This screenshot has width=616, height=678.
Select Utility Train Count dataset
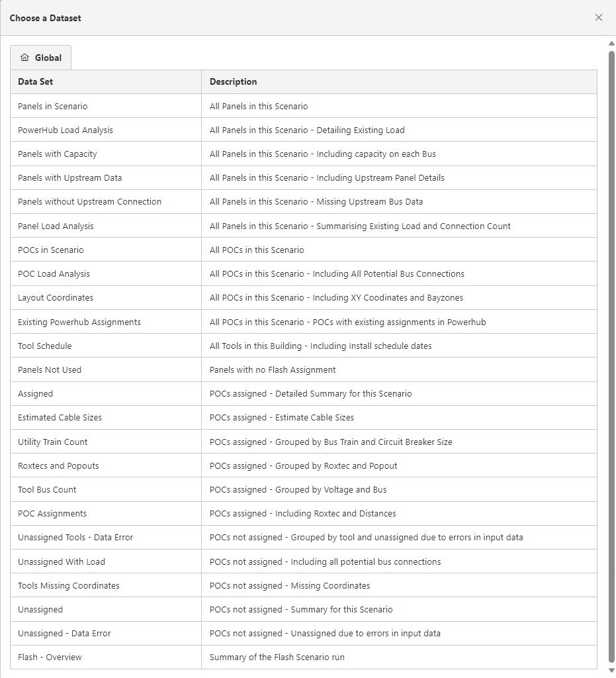[x=53, y=442]
